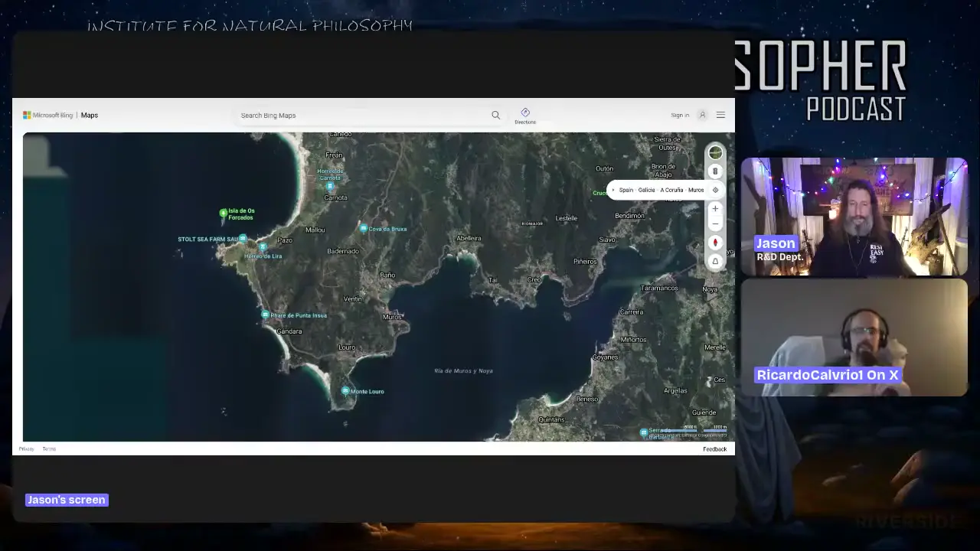Click the Ventín town label

[352, 298]
